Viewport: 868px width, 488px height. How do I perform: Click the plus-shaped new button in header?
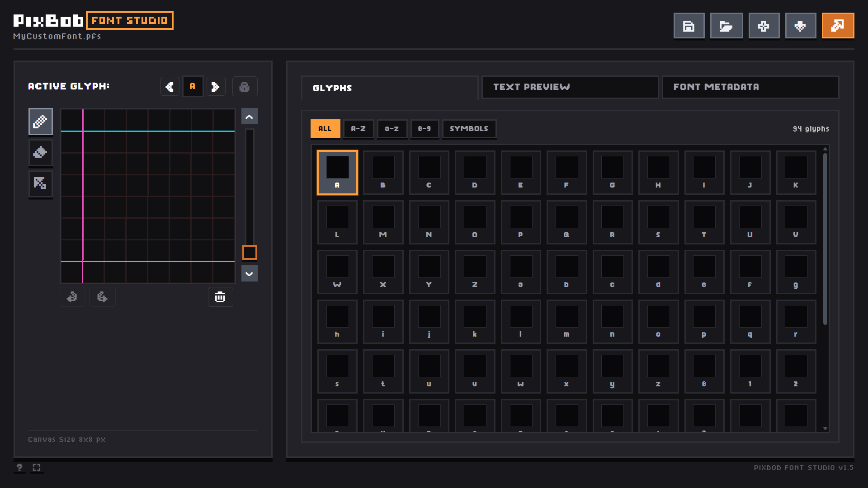pos(764,26)
